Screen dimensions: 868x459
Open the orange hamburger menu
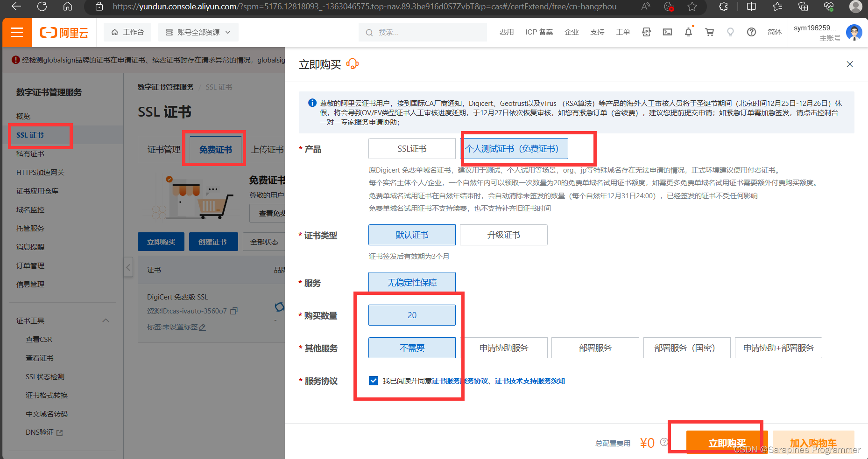[x=17, y=32]
